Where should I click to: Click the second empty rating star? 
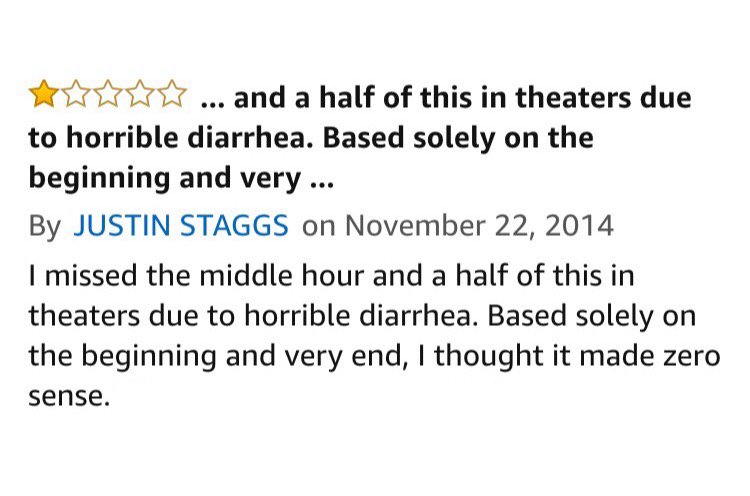pos(76,93)
